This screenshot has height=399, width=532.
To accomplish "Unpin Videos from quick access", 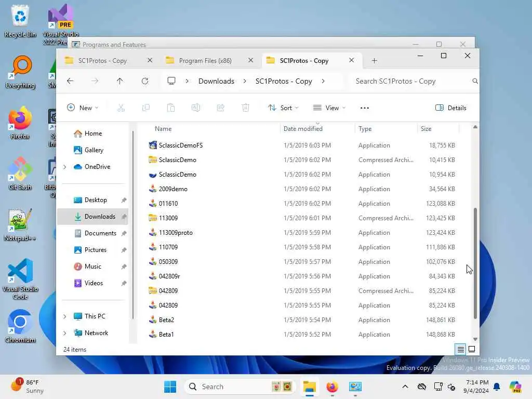I will pos(124,283).
